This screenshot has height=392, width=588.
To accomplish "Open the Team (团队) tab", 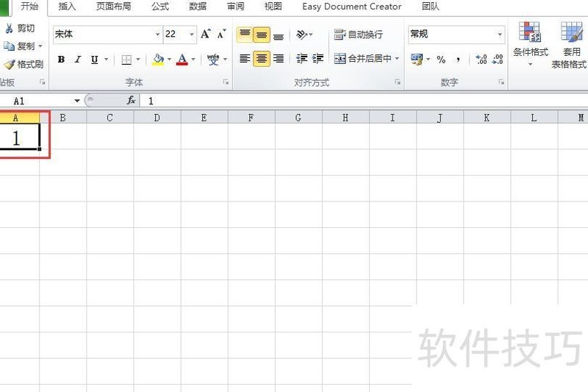I will pyautogui.click(x=430, y=7).
